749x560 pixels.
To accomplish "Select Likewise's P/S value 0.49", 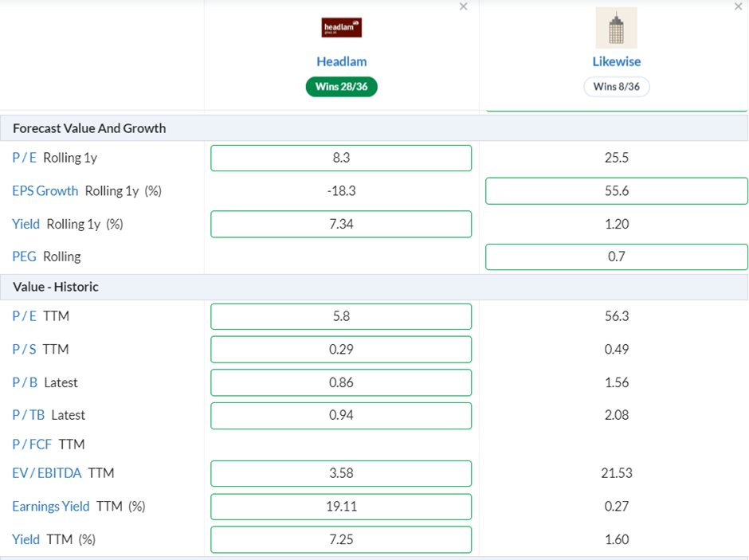I will click(616, 349).
